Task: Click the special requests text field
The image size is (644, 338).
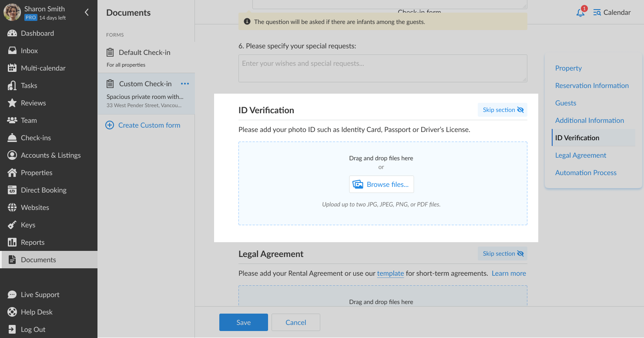Action: pos(382,68)
